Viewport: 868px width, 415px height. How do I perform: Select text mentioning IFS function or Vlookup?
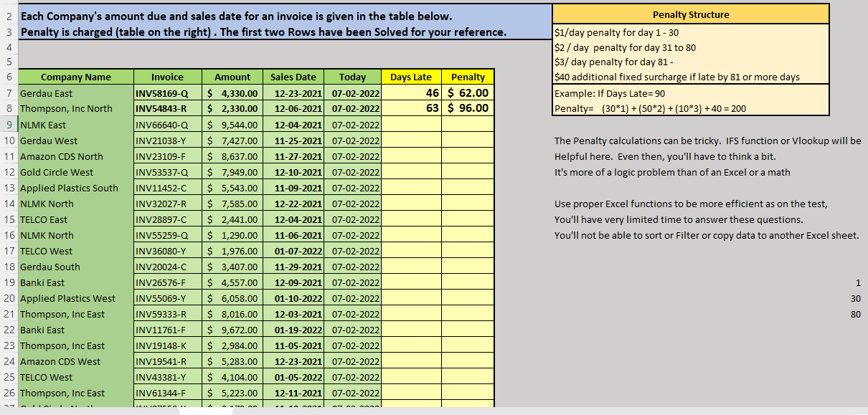708,140
